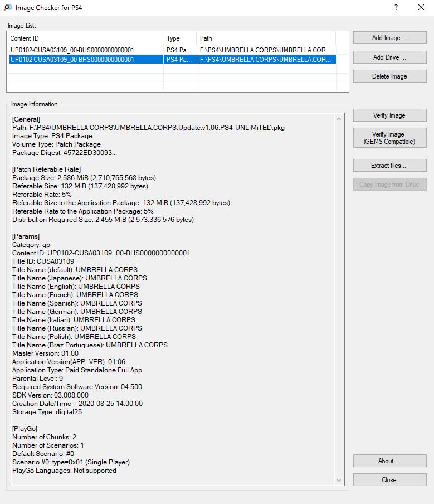Click the Add Drive button

pos(389,57)
